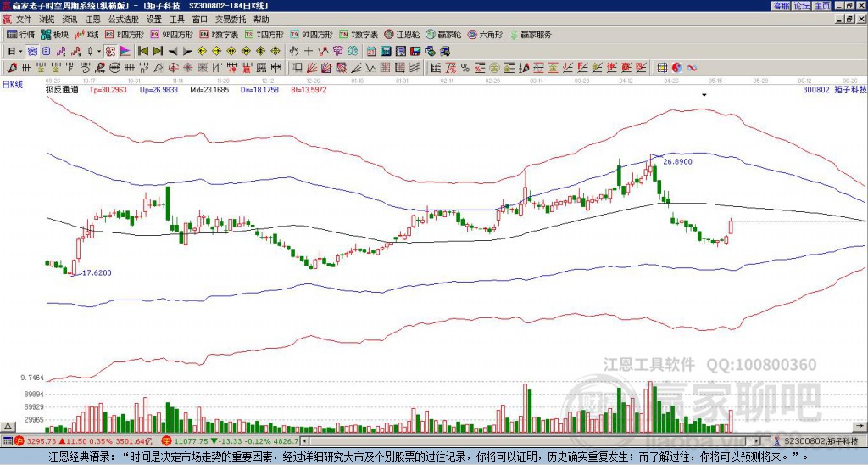
Task: Launch the 赢家轮 wheel tool
Action: [443, 34]
